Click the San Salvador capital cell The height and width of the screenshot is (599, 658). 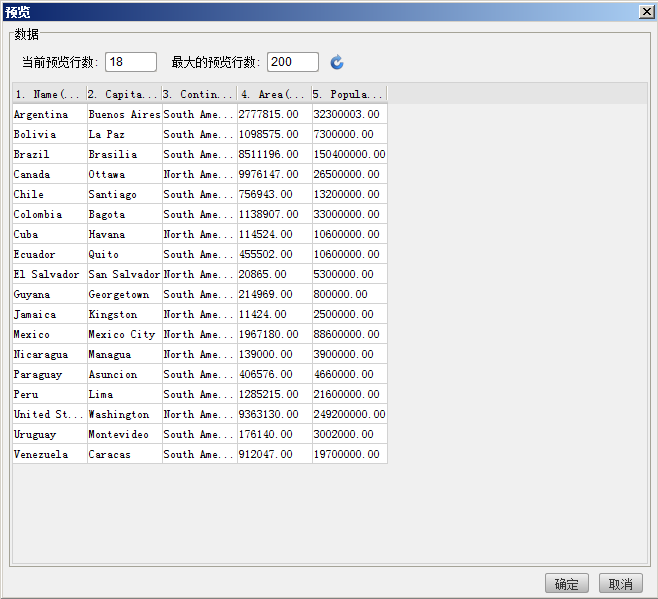(x=125, y=274)
